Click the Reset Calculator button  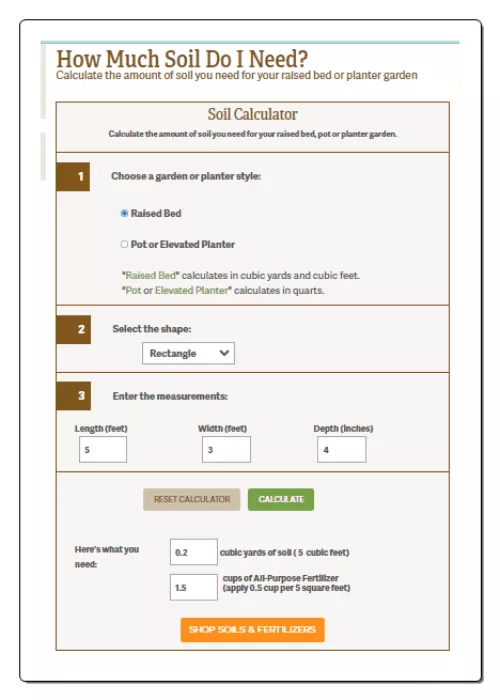click(192, 499)
